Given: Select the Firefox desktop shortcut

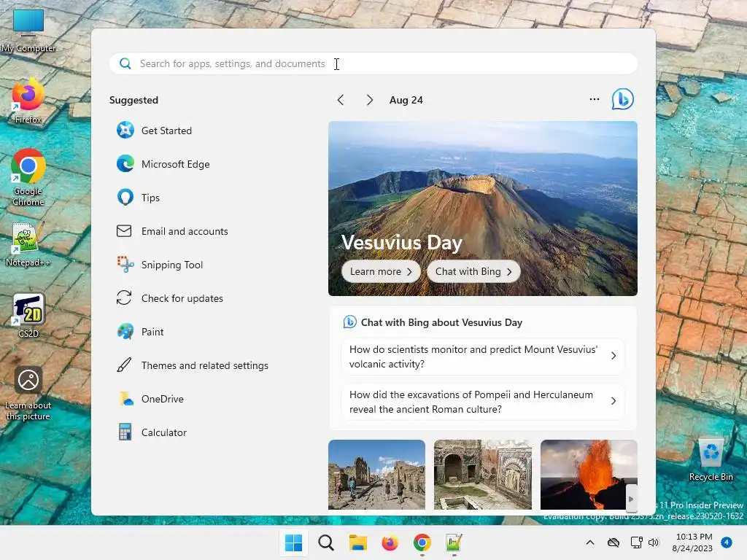Looking at the screenshot, I should [x=28, y=102].
